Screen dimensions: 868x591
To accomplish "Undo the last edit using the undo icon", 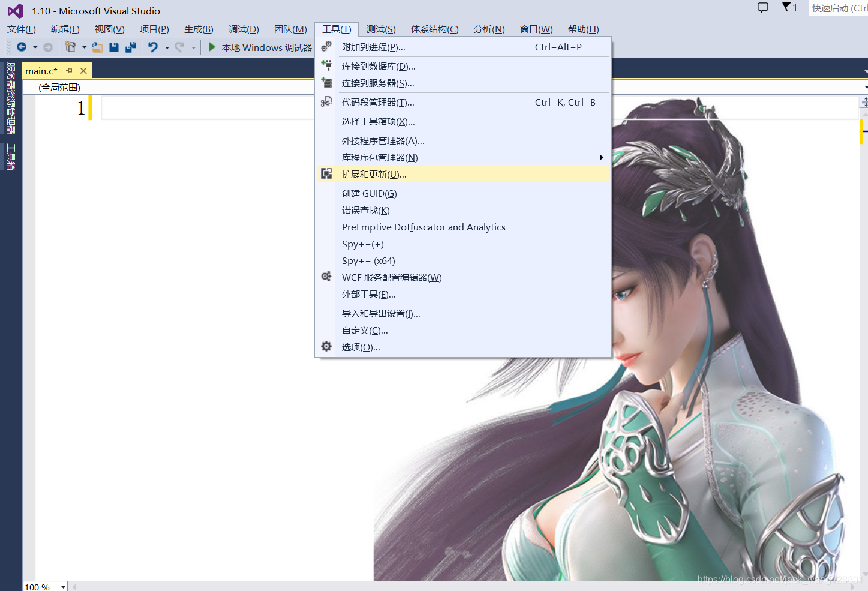I will [x=154, y=47].
